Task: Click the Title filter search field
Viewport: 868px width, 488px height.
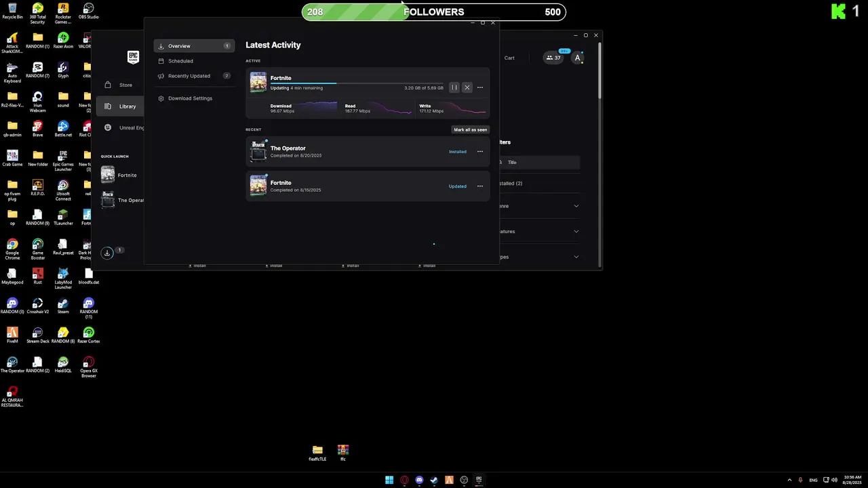Action: (539, 162)
